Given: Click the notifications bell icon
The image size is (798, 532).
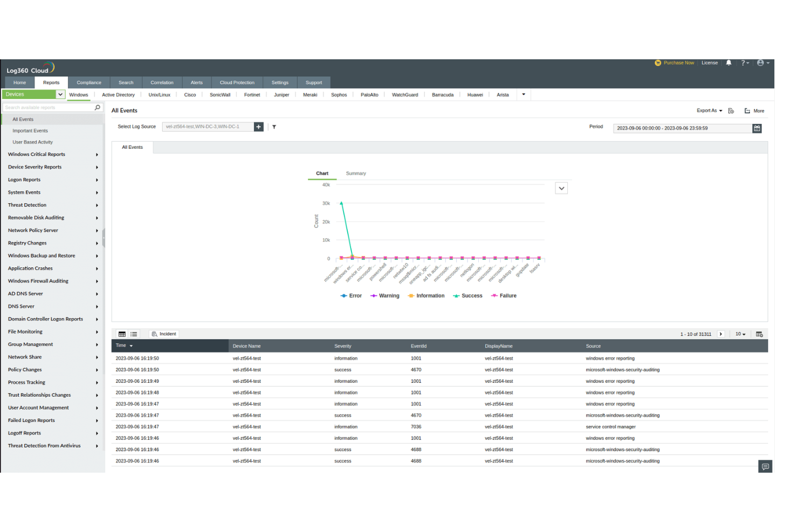Looking at the screenshot, I should pyautogui.click(x=728, y=63).
